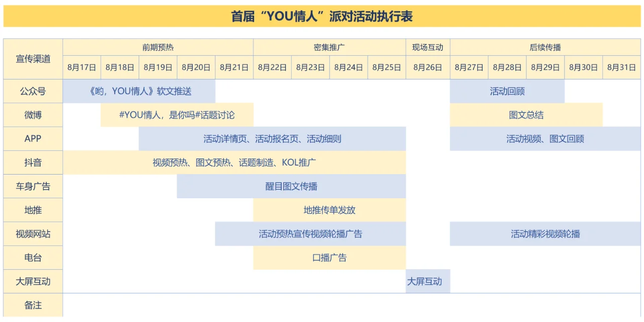The image size is (644, 322).
Task: Select the title cell 首届"YOU情人"派对活动执行表
Action: click(x=322, y=16)
